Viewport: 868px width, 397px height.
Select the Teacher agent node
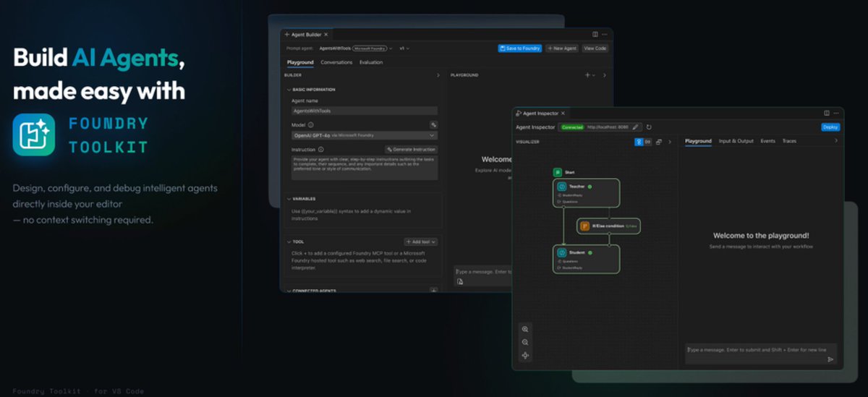(x=587, y=193)
